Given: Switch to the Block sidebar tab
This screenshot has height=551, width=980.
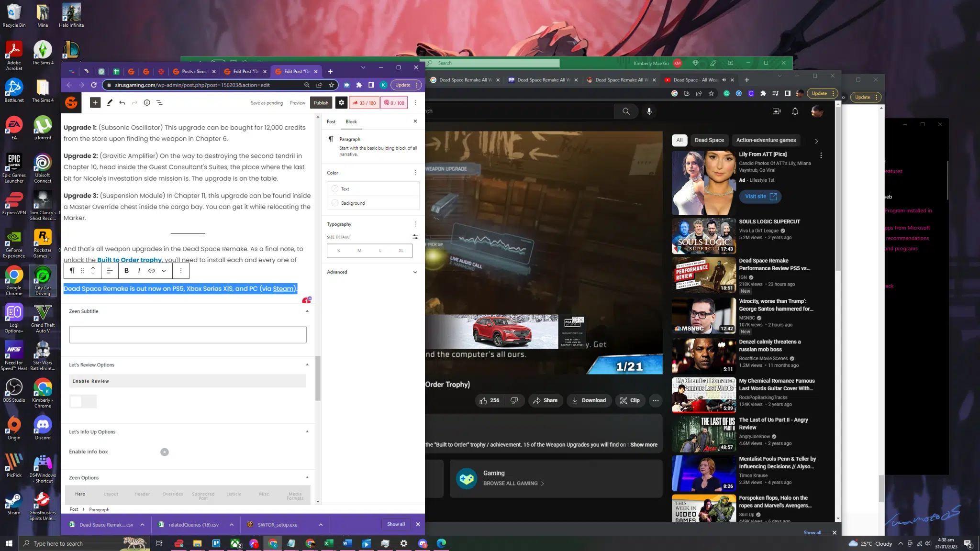Looking at the screenshot, I should pyautogui.click(x=351, y=121).
